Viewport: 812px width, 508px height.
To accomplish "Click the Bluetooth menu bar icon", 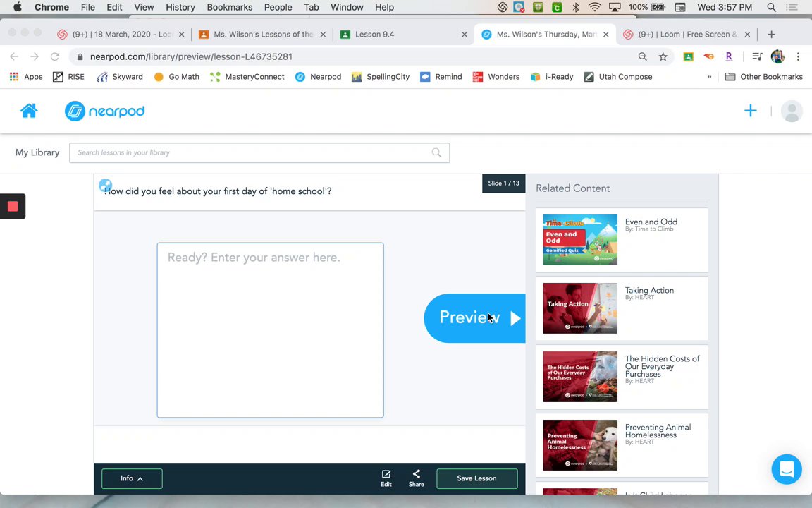I will click(x=576, y=7).
